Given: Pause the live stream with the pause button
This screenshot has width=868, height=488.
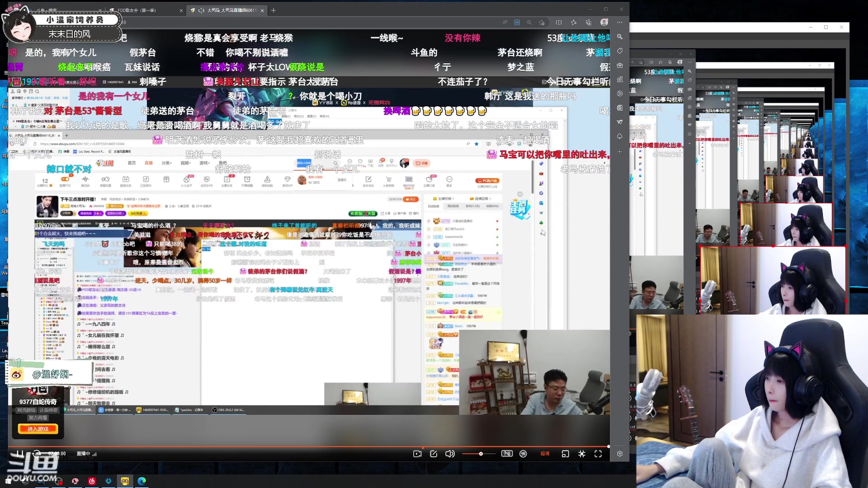Looking at the screenshot, I should click(19, 454).
